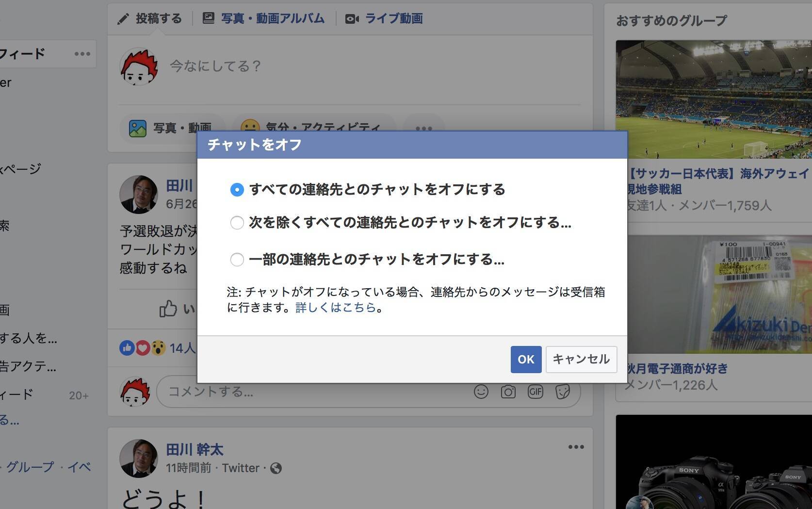Viewport: 812px width, 509px height.
Task: Click the キャンセル button in the dialog
Action: click(581, 360)
